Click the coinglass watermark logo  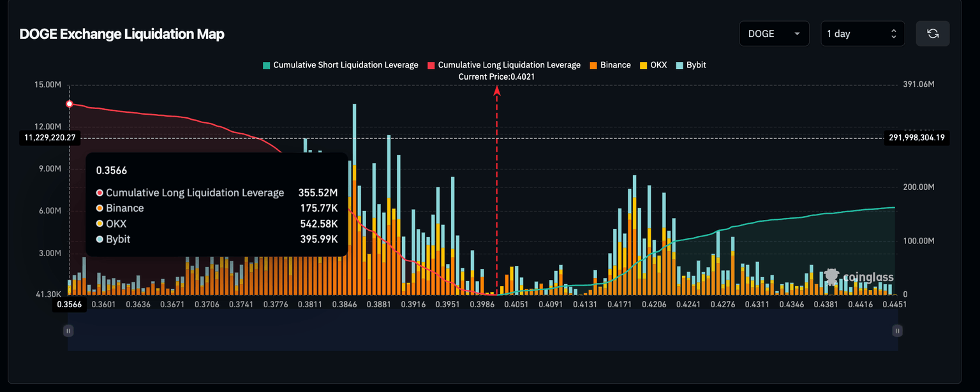[x=858, y=277]
